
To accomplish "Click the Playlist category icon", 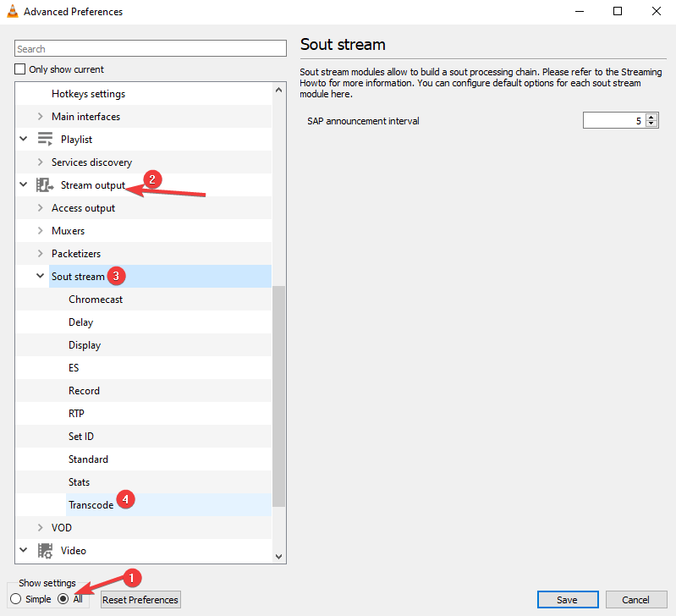I will pos(45,139).
